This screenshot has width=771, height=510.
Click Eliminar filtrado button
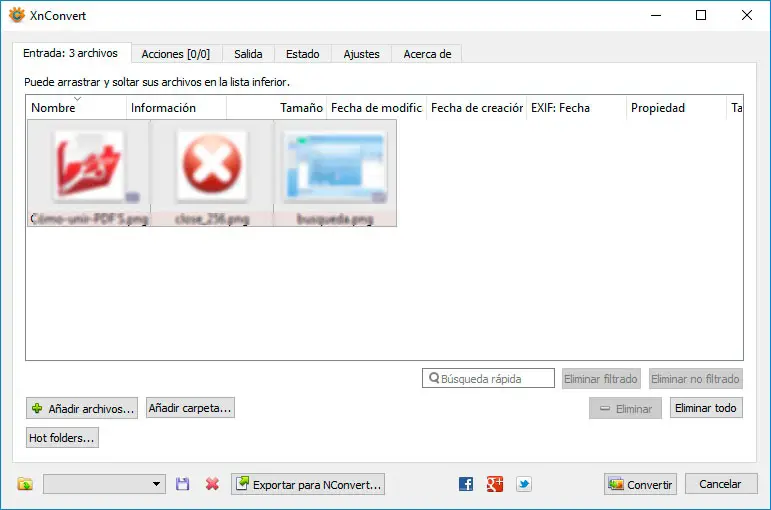click(x=601, y=379)
